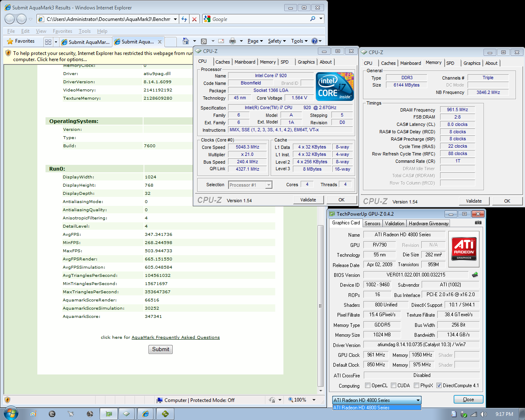
Task: Click the IE address bar path field
Action: click(109, 19)
